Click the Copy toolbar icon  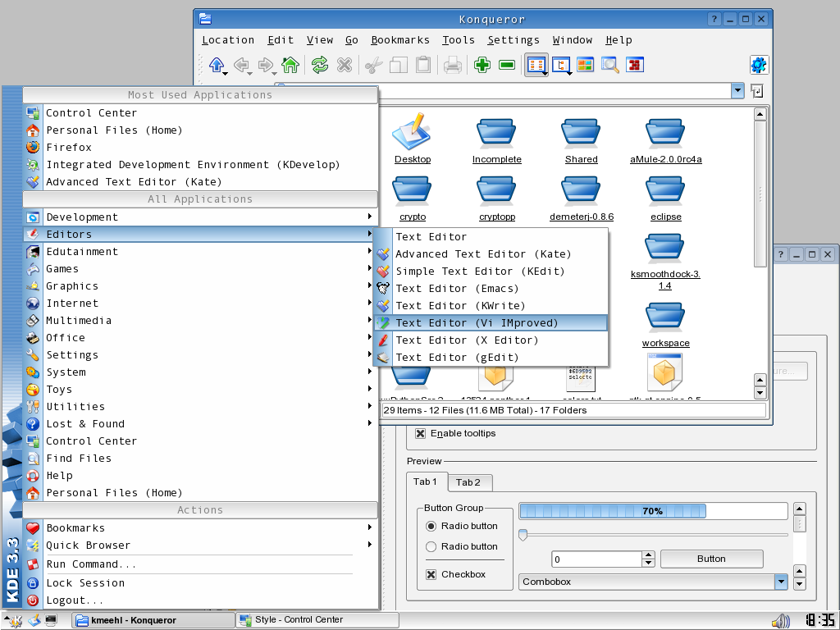(399, 66)
